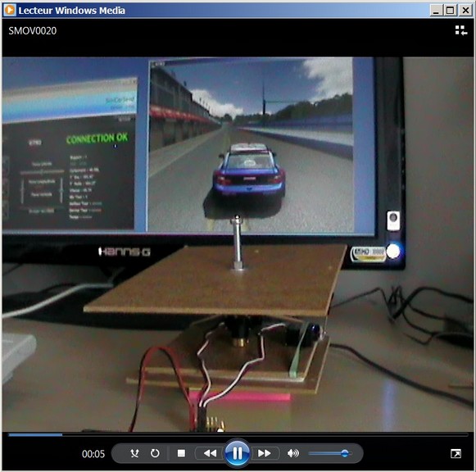Pause the video with the blue button
Image resolution: width=476 pixels, height=472 pixels.
click(238, 453)
